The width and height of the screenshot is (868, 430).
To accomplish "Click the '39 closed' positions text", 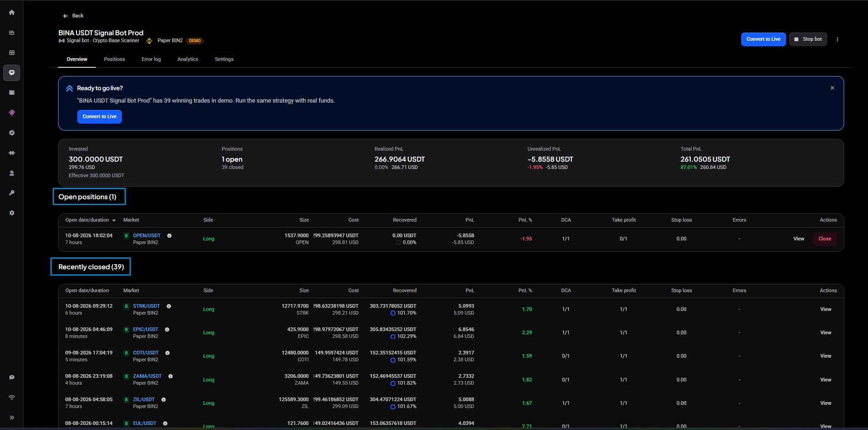I will [x=233, y=168].
